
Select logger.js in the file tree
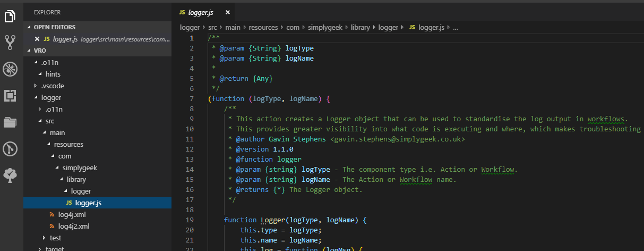pos(97,203)
